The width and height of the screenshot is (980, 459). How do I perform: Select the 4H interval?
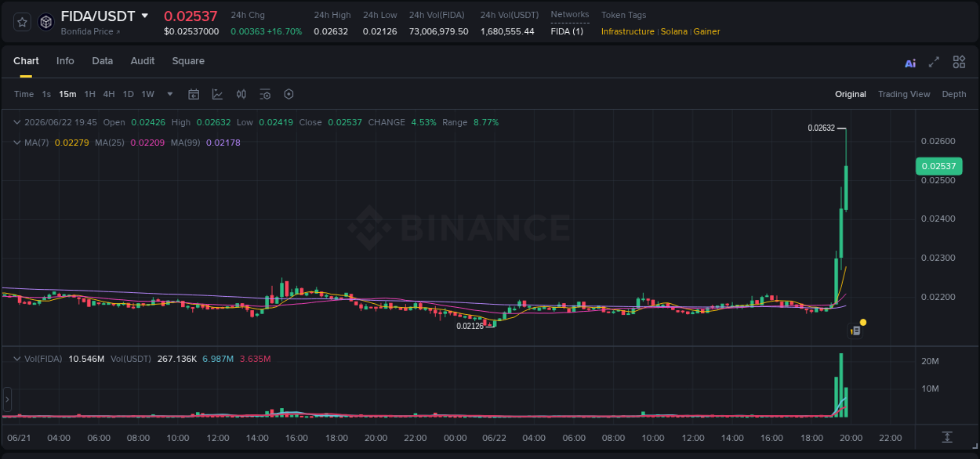[x=109, y=94]
